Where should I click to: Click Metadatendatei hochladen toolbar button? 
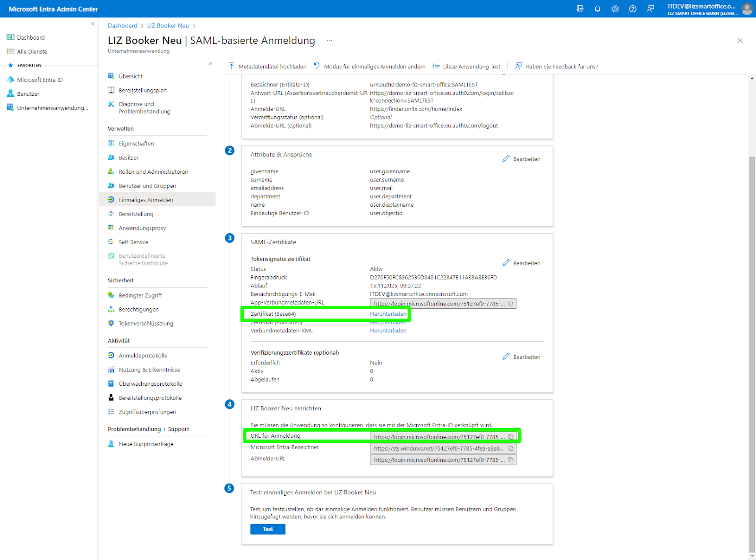pos(267,67)
